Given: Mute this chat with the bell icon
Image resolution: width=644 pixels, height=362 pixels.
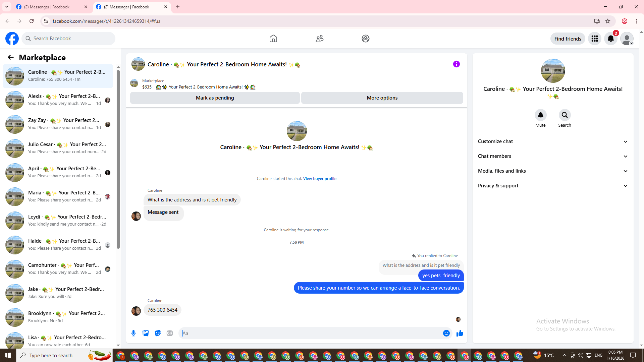Looking at the screenshot, I should pos(540,115).
